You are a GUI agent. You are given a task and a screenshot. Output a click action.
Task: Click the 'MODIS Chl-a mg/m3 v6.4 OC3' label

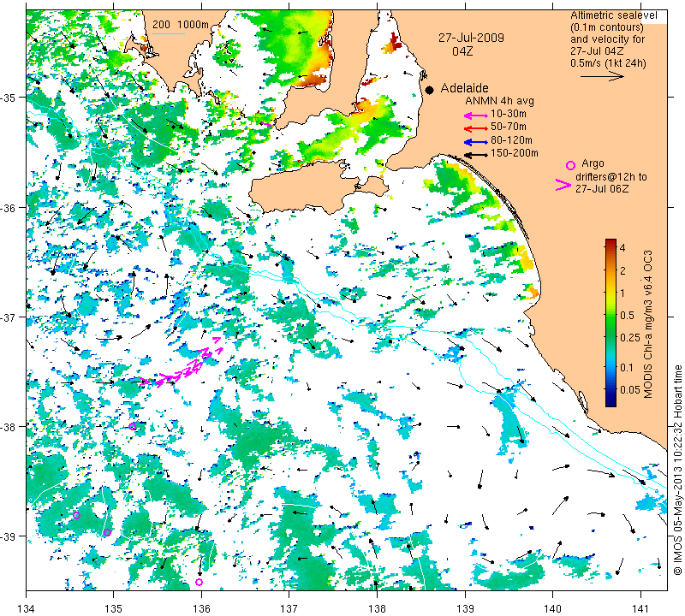tap(648, 324)
